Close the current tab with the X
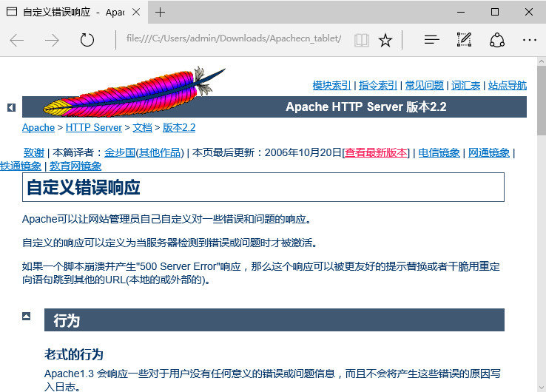The image size is (546, 392). tap(136, 12)
